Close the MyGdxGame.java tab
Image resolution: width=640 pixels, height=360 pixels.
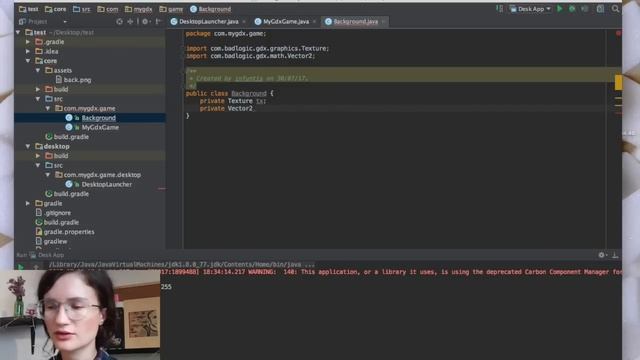(x=314, y=21)
